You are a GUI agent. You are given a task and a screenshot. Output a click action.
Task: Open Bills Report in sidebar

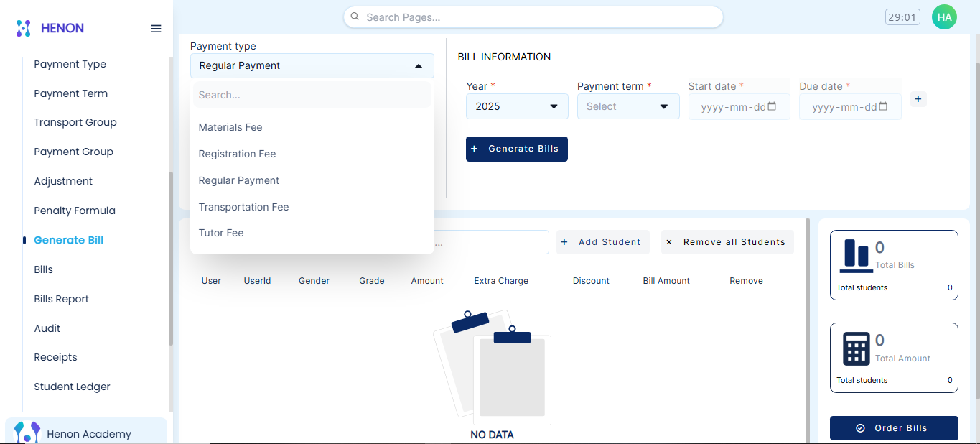[62, 299]
